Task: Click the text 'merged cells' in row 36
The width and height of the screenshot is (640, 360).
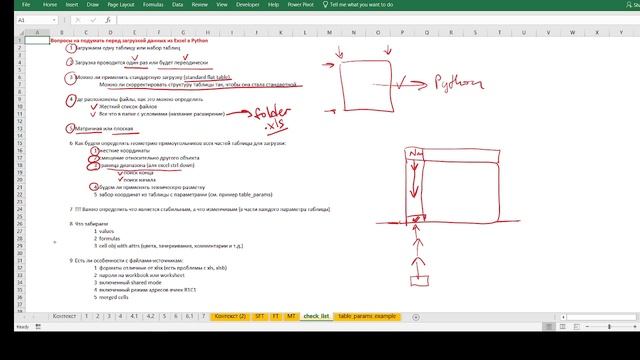Action: coord(113,297)
